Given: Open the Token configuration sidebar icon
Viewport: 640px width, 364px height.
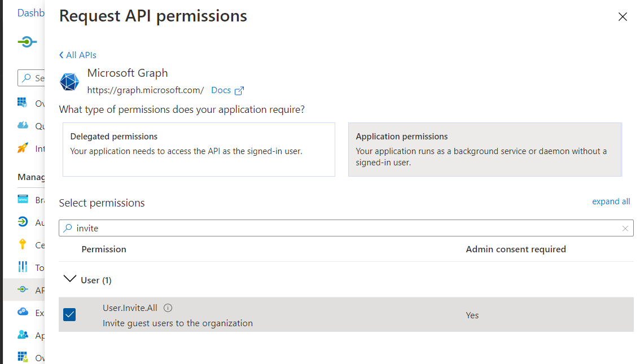Looking at the screenshot, I should click(23, 267).
